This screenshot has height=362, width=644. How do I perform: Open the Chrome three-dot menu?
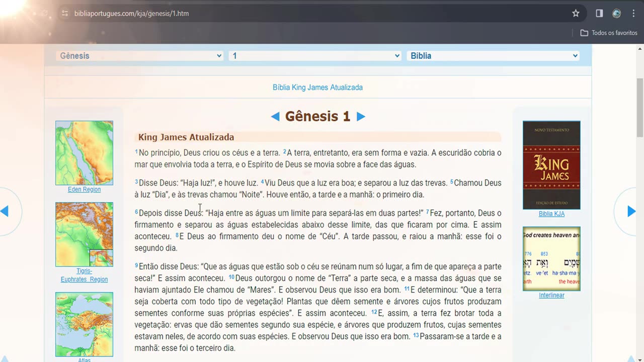coord(633,14)
